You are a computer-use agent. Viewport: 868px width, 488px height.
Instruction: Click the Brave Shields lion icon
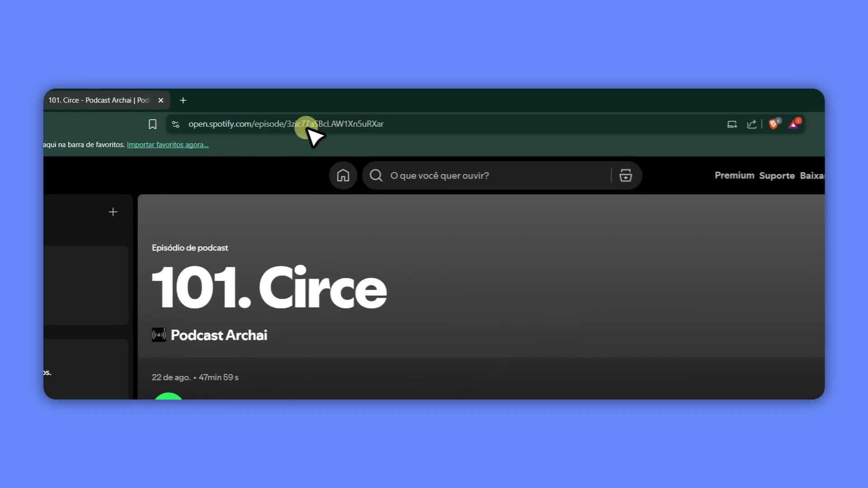(x=774, y=124)
